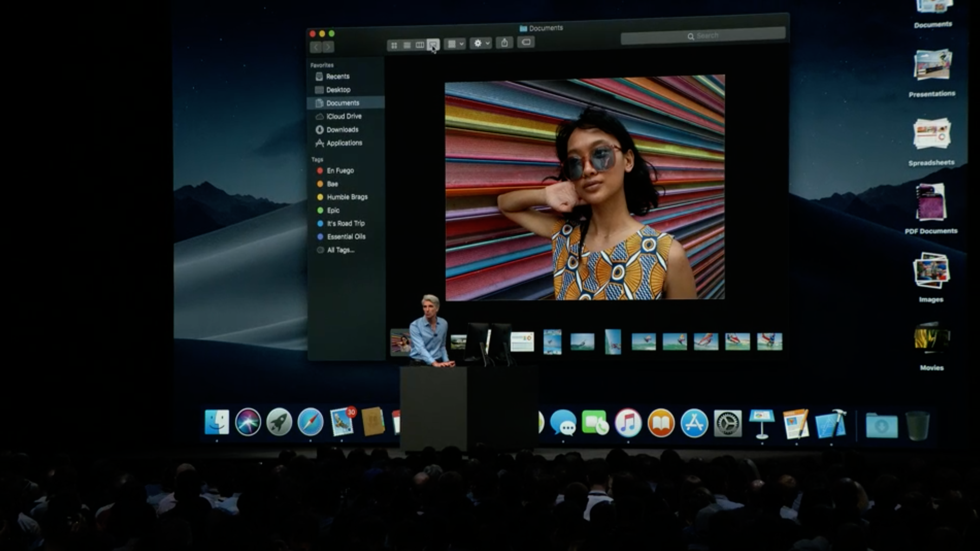
Task: Open the Downloads sidebar item
Action: tap(342, 129)
